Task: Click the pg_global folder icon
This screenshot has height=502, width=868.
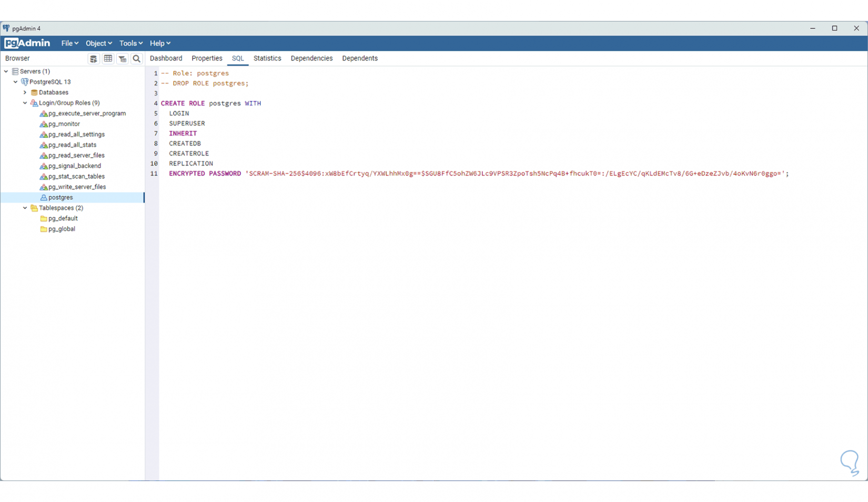Action: [x=44, y=229]
